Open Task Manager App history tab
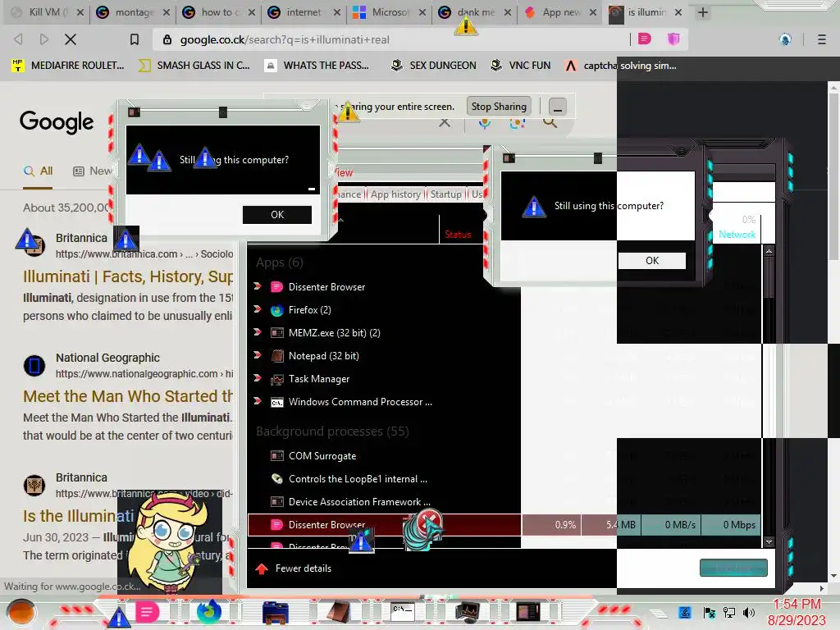Image resolution: width=840 pixels, height=630 pixels. [x=395, y=194]
